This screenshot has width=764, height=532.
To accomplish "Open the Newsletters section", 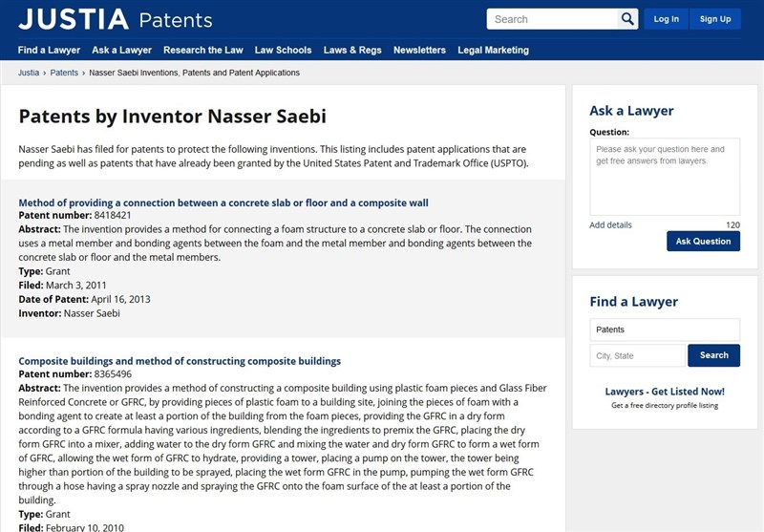I will [x=419, y=50].
